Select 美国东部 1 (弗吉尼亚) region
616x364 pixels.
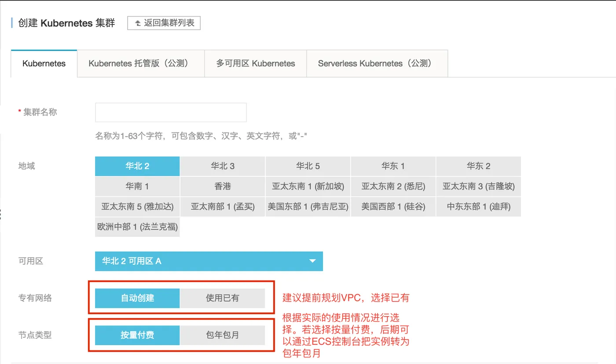308,207
